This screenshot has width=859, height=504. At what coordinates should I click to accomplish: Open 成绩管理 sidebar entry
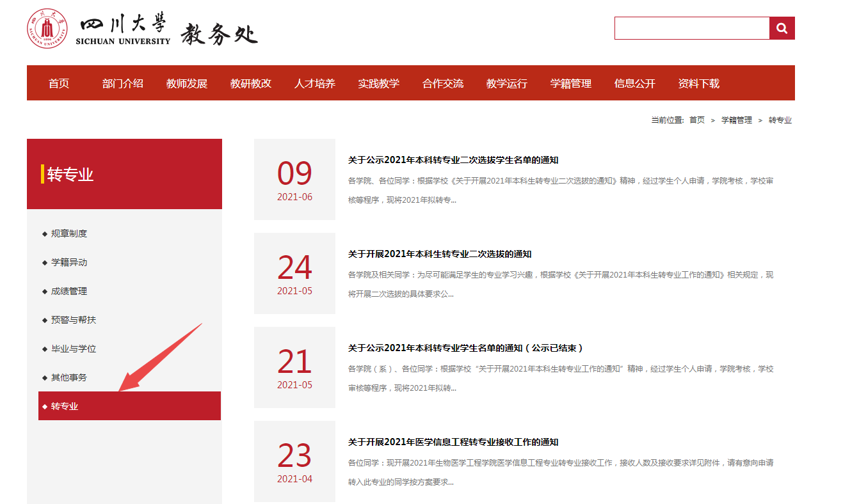[69, 291]
